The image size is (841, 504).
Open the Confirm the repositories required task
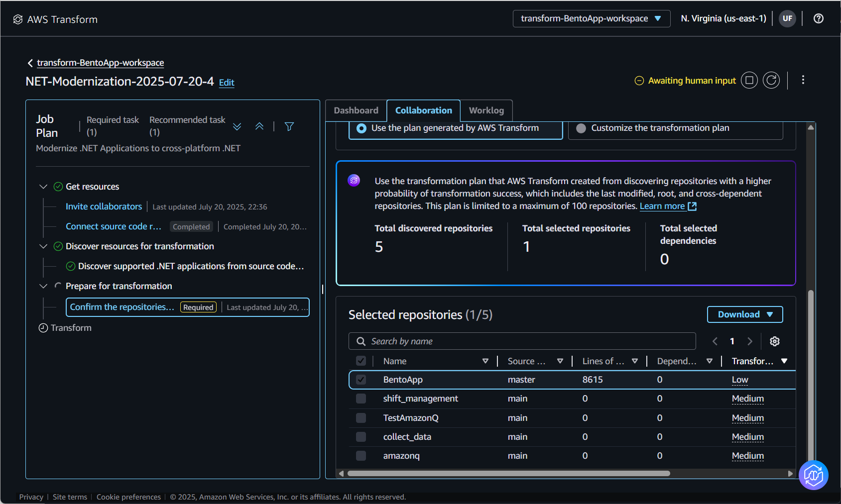[x=188, y=307]
